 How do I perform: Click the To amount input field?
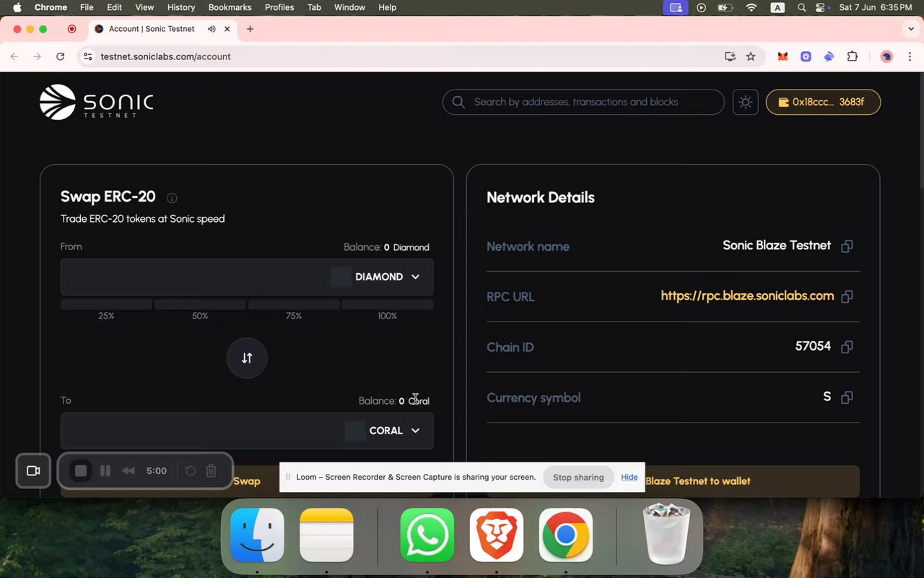click(202, 431)
